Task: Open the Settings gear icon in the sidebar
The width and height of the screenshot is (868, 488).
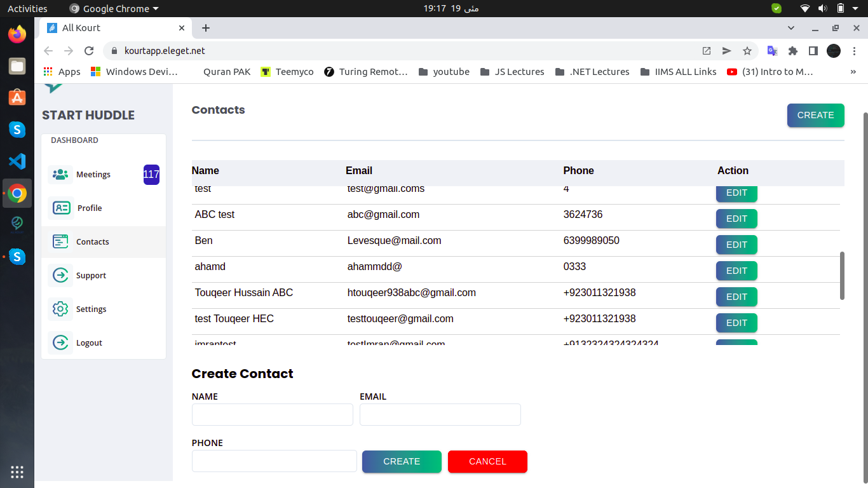Action: click(60, 309)
